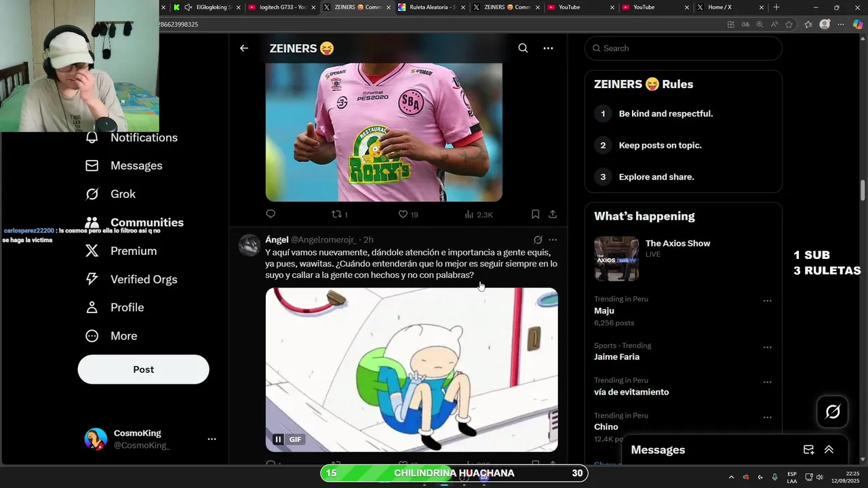Open options for Jaime Faria trend
Viewport: 868px width, 488px height.
pyautogui.click(x=768, y=347)
